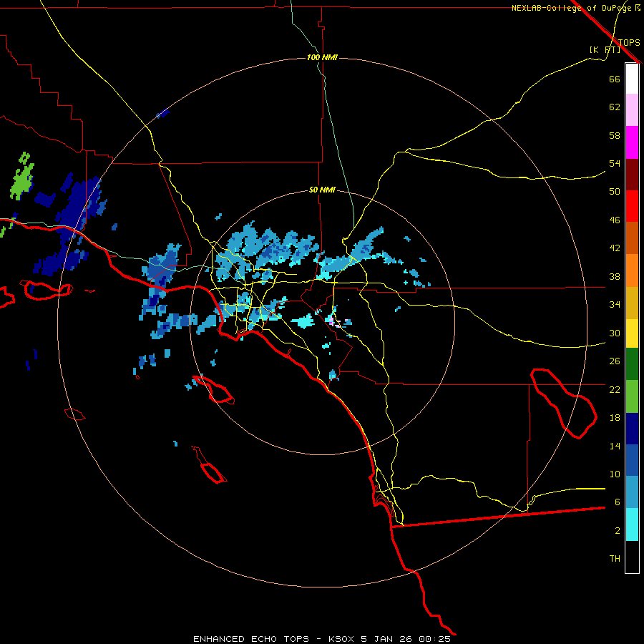The height and width of the screenshot is (644, 644).
Task: Click the NEXLAB-College of DuPage text
Action: pos(571,8)
